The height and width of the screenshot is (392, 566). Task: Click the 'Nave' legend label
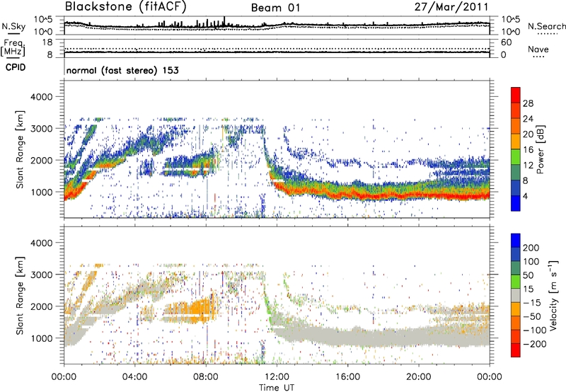tap(538, 50)
